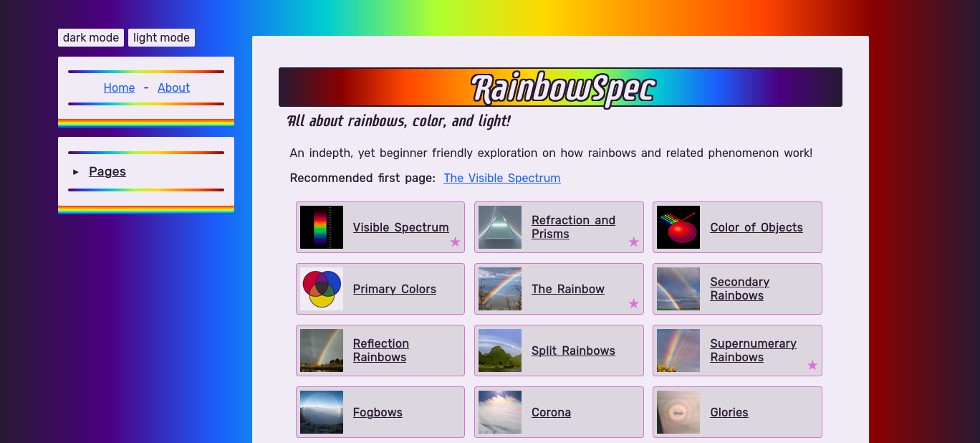The height and width of the screenshot is (443, 980).
Task: Click the prism thumbnail for Refraction
Action: [499, 227]
